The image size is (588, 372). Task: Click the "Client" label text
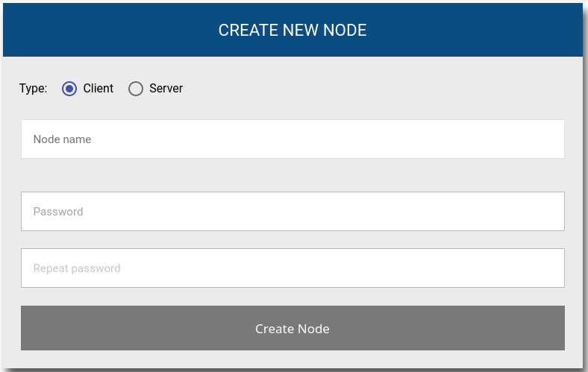98,89
